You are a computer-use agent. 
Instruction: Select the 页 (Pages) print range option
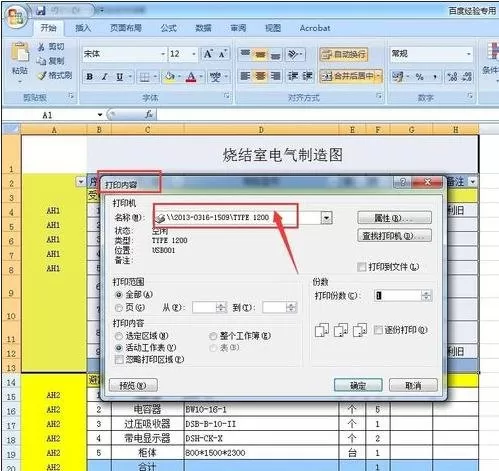[x=119, y=308]
